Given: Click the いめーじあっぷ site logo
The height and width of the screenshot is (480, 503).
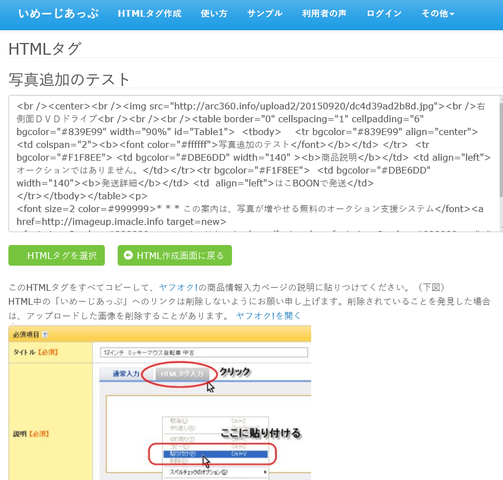Looking at the screenshot, I should pyautogui.click(x=59, y=14).
